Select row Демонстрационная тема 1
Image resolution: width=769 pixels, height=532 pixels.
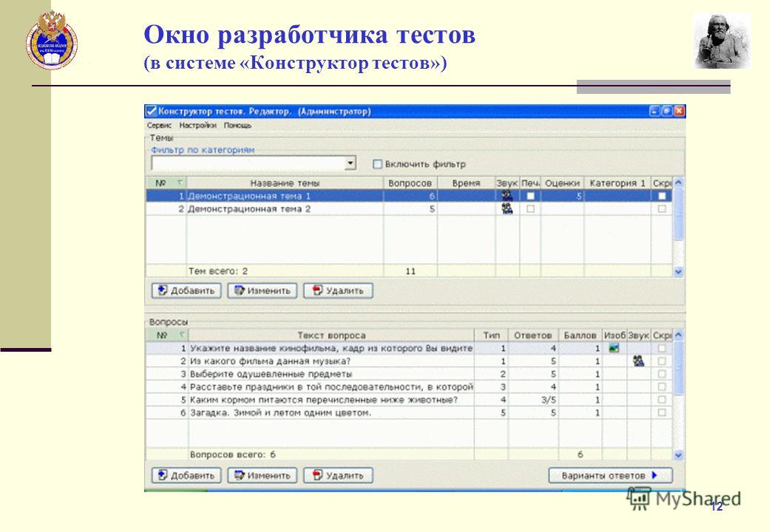pyautogui.click(x=409, y=196)
